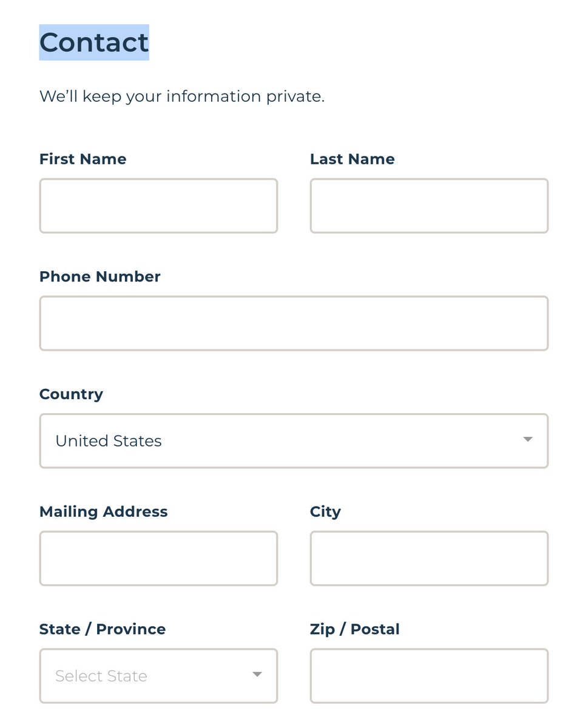
Task: Click the Zip / Postal label
Action: tap(355, 630)
